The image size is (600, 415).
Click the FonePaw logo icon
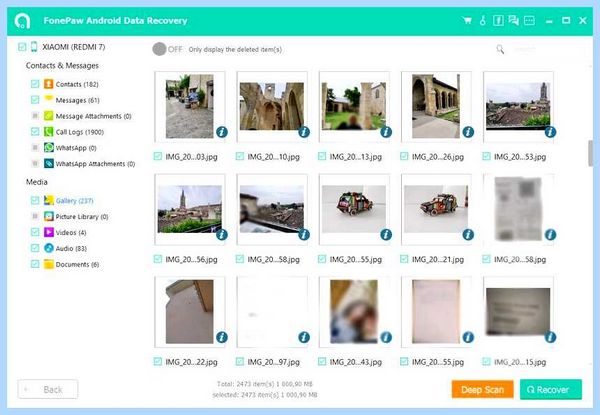click(22, 21)
